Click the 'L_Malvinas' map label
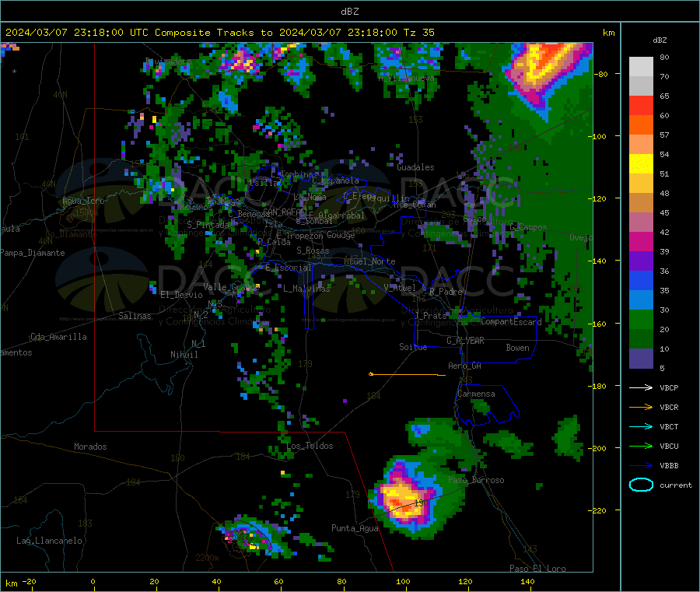Image resolution: width=700 pixels, height=592 pixels. 306,289
